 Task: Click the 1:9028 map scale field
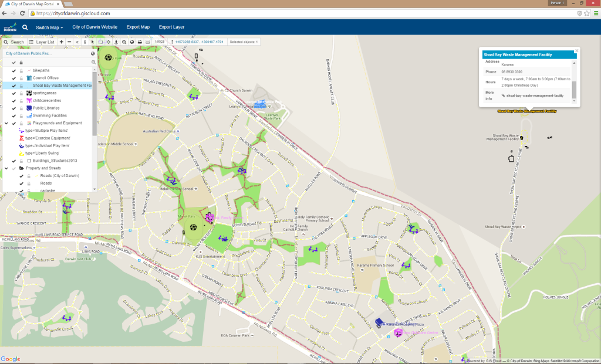[160, 42]
